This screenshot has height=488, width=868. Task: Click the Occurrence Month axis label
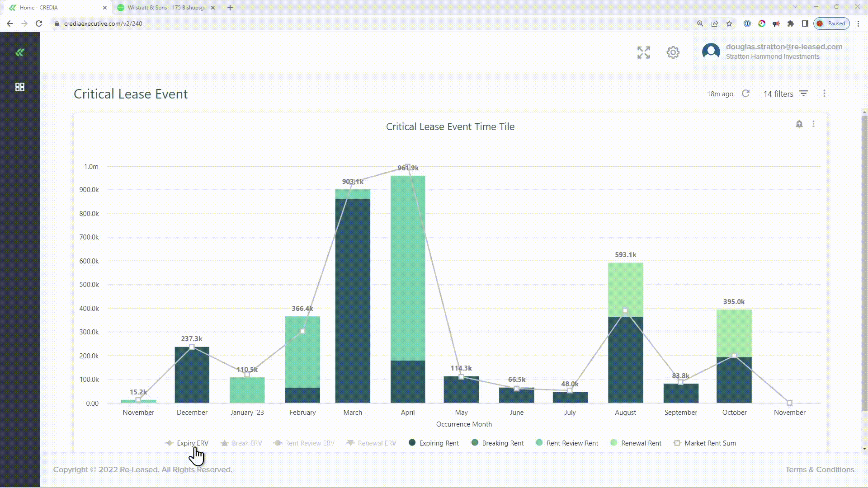pos(464,424)
